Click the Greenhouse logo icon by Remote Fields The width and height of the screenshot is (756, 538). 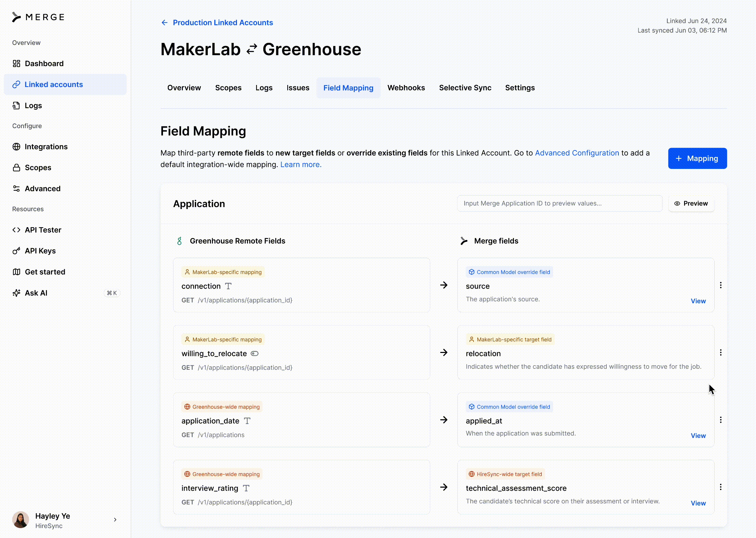[179, 241]
